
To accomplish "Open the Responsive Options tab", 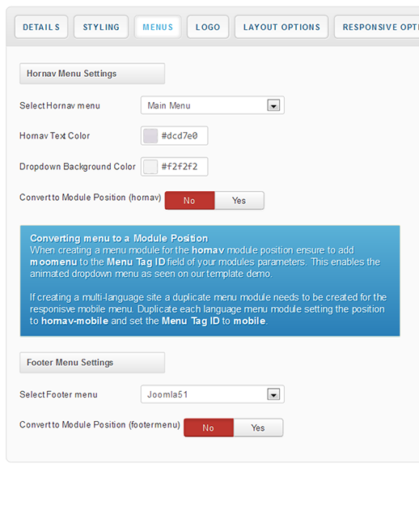I will [377, 27].
